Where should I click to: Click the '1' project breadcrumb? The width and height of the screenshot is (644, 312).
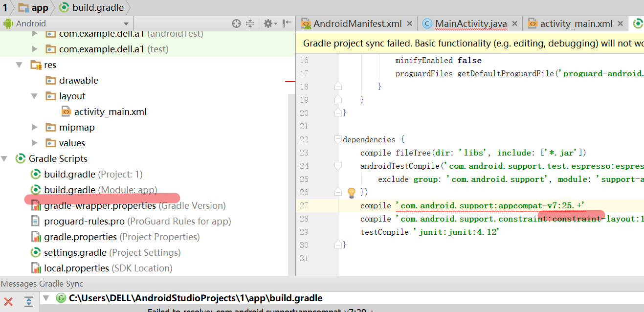click(x=5, y=7)
